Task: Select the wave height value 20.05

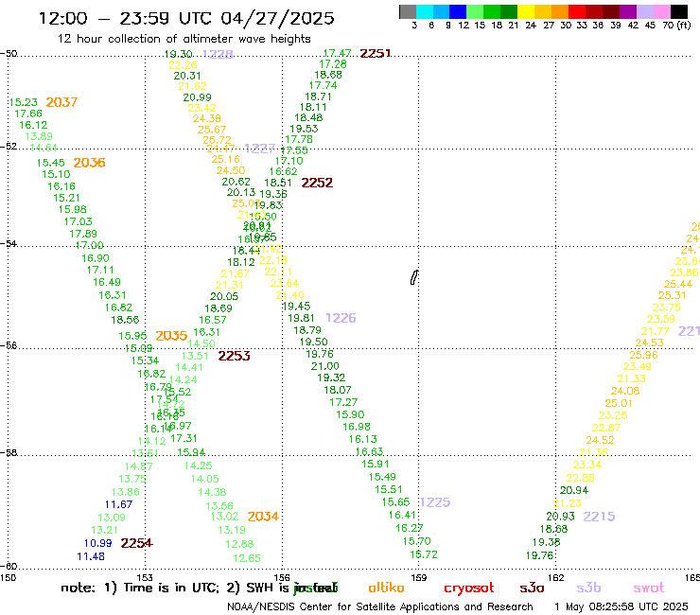Action: [x=224, y=296]
